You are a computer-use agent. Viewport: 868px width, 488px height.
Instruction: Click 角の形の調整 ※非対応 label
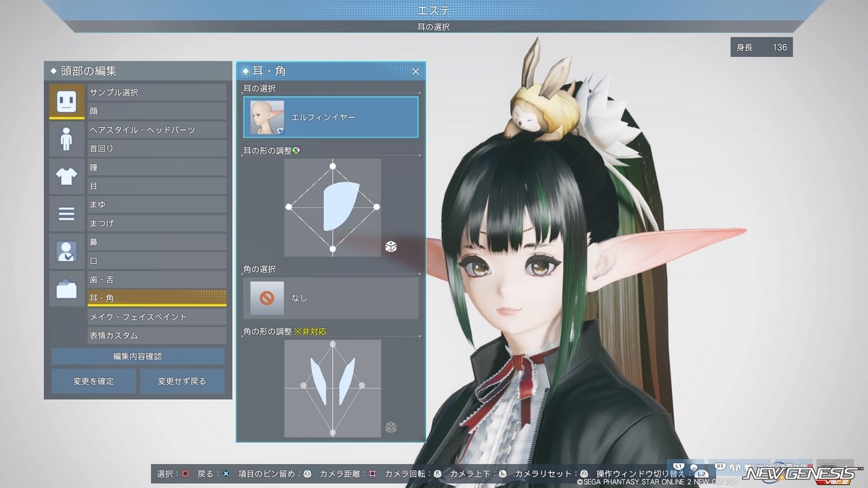point(284,331)
